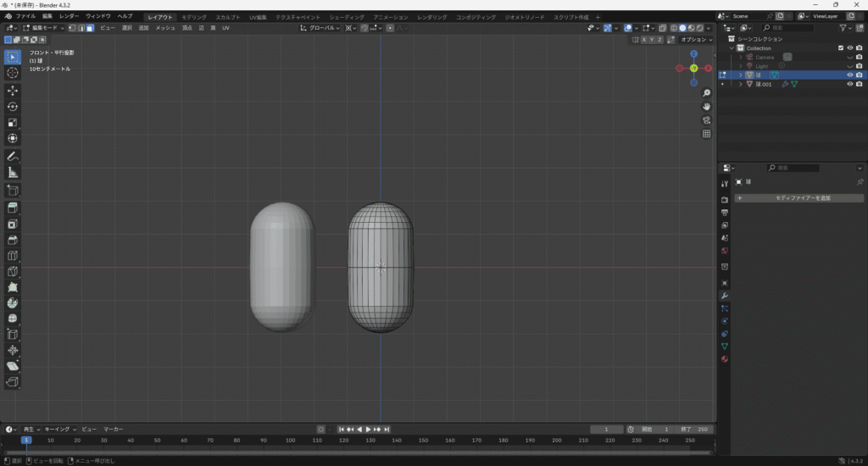The height and width of the screenshot is (466, 868).
Task: Select the Select Box tool in left toolbar
Action: pos(12,57)
